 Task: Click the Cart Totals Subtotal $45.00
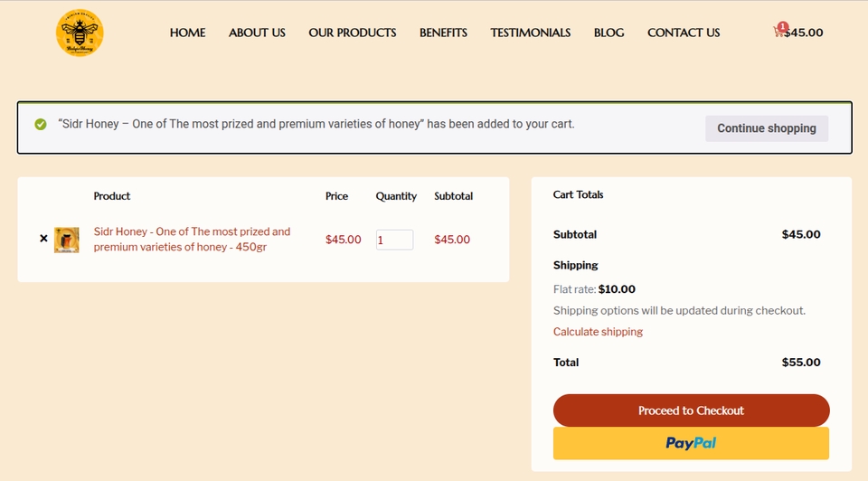click(801, 234)
